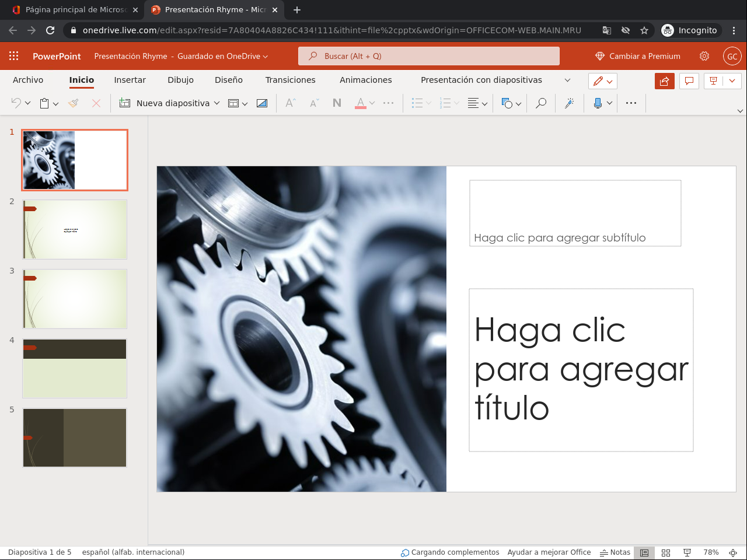Image resolution: width=747 pixels, height=560 pixels.
Task: Select the Format Painter brush
Action: [74, 103]
